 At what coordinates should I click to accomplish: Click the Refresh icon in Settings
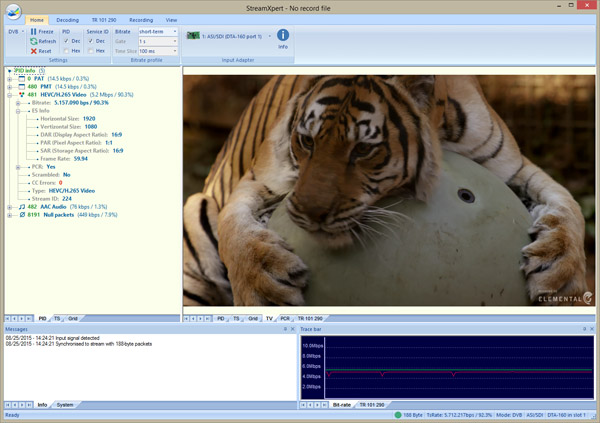click(x=33, y=40)
